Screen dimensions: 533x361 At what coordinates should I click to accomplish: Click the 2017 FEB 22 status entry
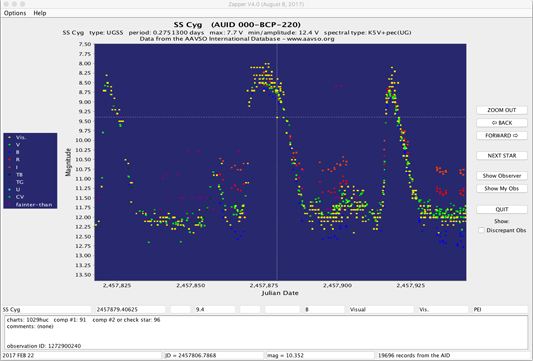point(81,356)
